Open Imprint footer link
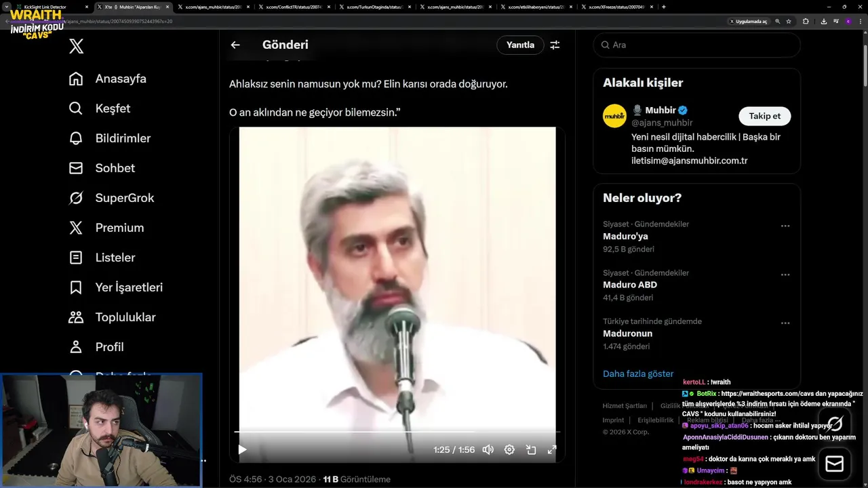Viewport: 868px width, 488px height. (613, 420)
